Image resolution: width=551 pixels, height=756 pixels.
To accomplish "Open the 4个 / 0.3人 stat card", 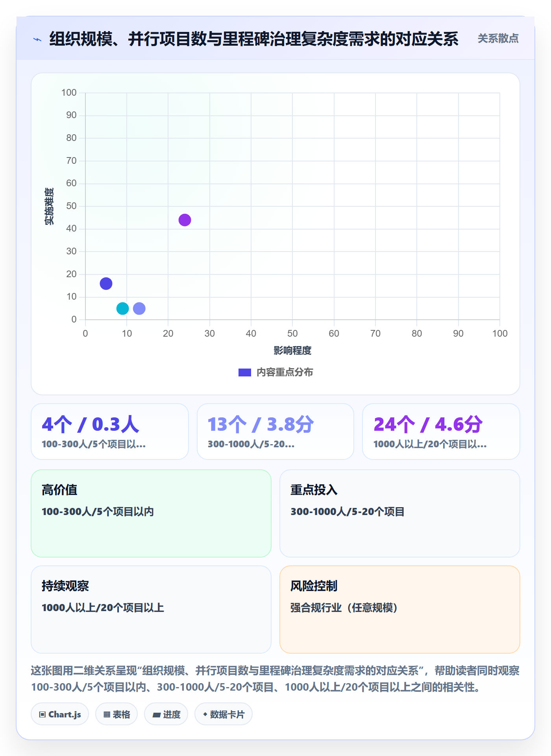I will click(110, 432).
